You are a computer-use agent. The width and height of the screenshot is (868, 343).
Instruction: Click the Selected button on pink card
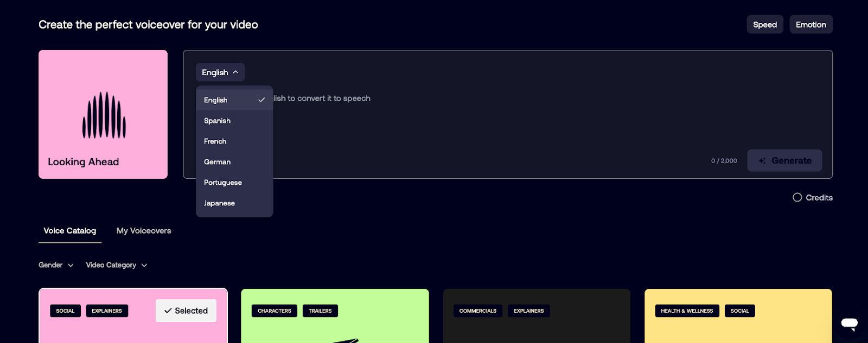point(186,310)
